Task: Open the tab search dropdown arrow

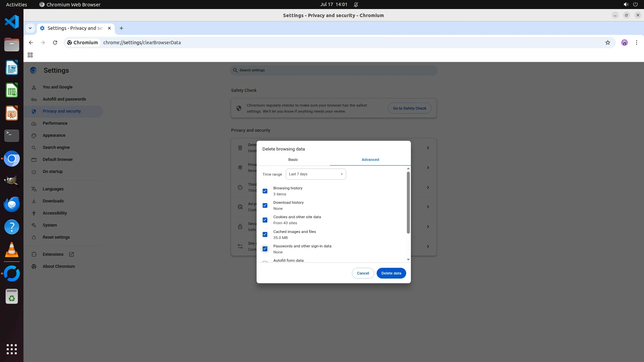Action: [x=30, y=28]
